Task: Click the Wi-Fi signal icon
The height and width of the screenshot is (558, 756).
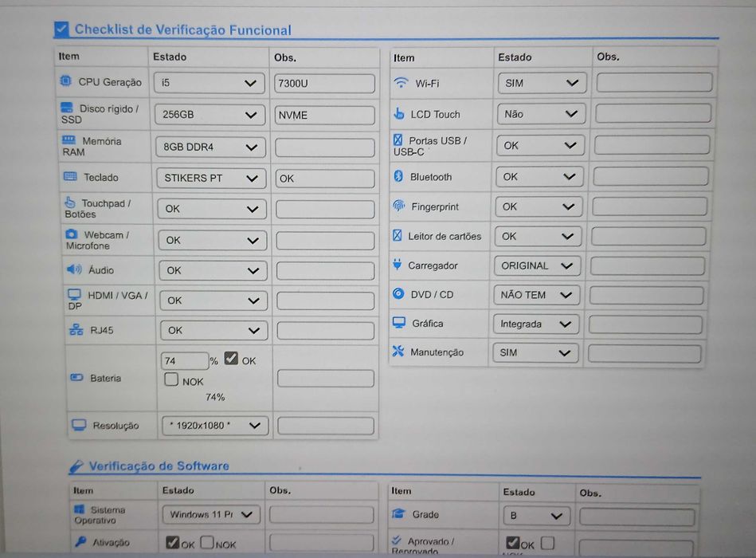Action: 401,82
